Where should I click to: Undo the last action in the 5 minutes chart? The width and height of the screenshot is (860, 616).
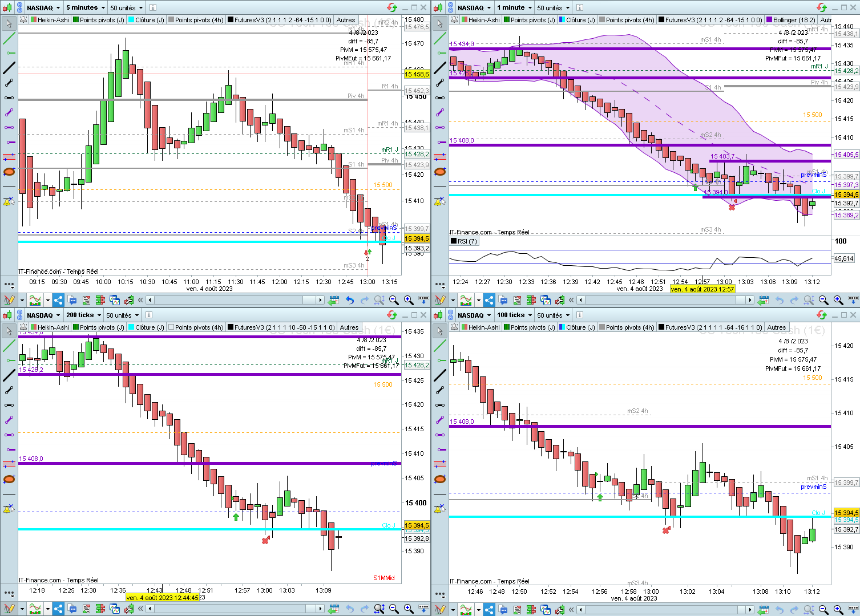[349, 300]
